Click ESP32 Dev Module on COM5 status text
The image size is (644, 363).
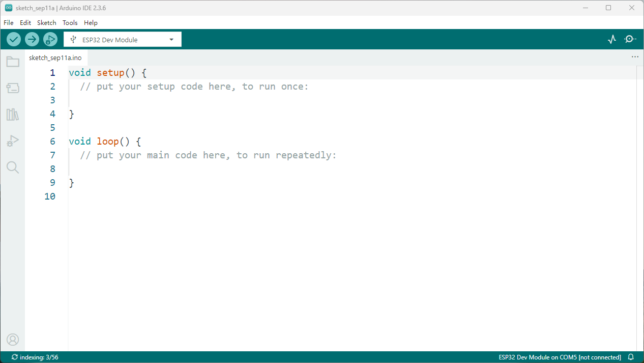point(560,357)
